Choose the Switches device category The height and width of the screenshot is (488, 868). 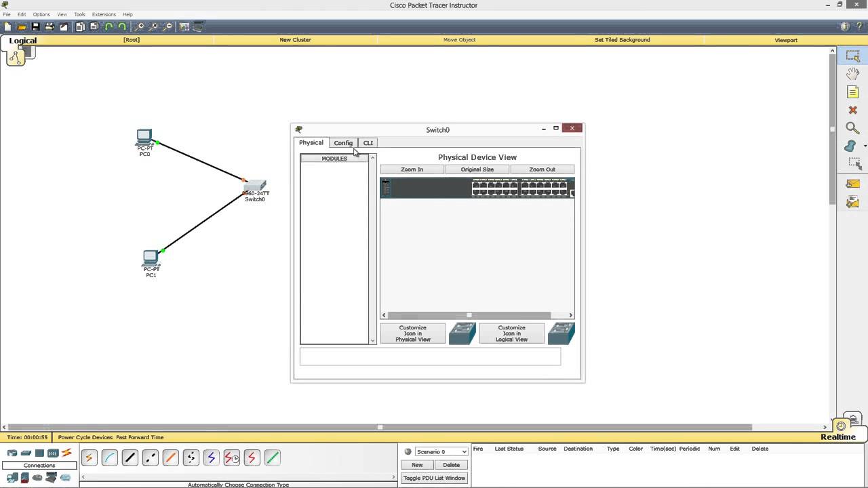point(26,453)
